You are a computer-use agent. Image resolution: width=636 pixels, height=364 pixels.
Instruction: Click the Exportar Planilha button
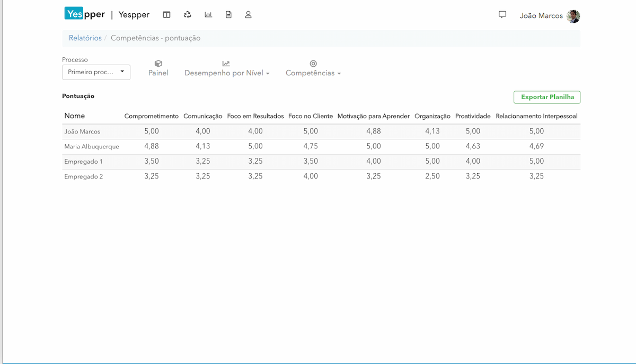tap(547, 97)
